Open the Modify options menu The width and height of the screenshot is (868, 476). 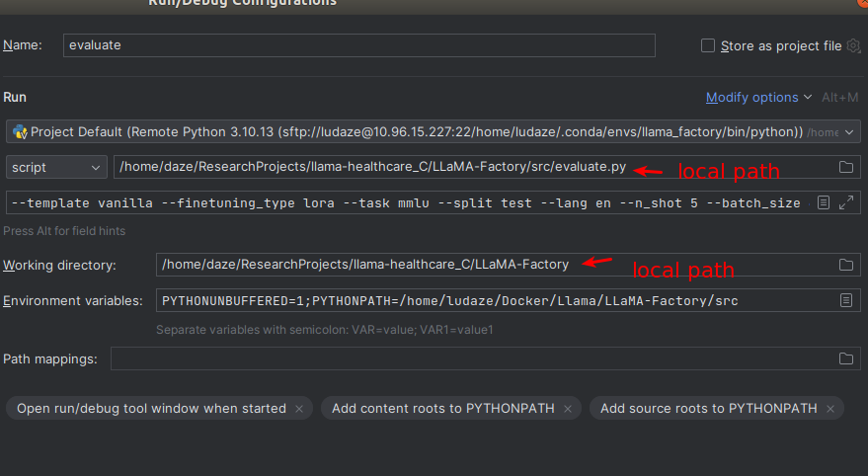pyautogui.click(x=758, y=98)
